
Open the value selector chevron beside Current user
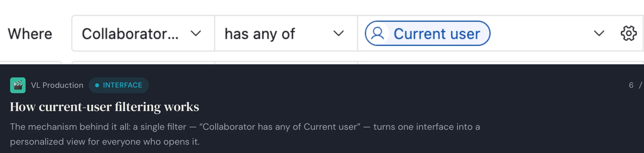coord(599,33)
